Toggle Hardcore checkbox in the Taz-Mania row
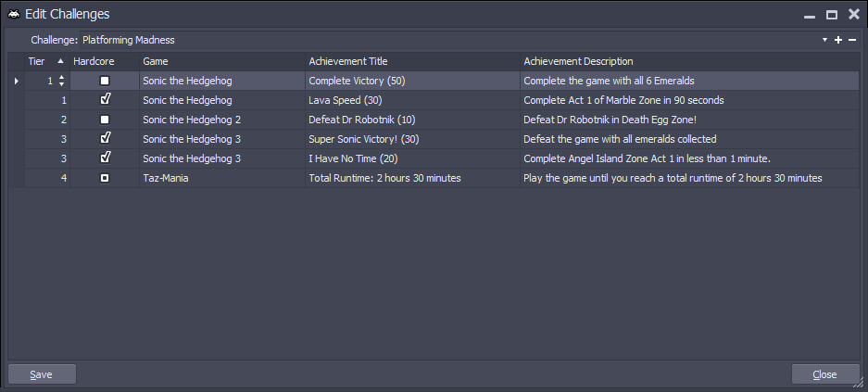 click(x=105, y=178)
